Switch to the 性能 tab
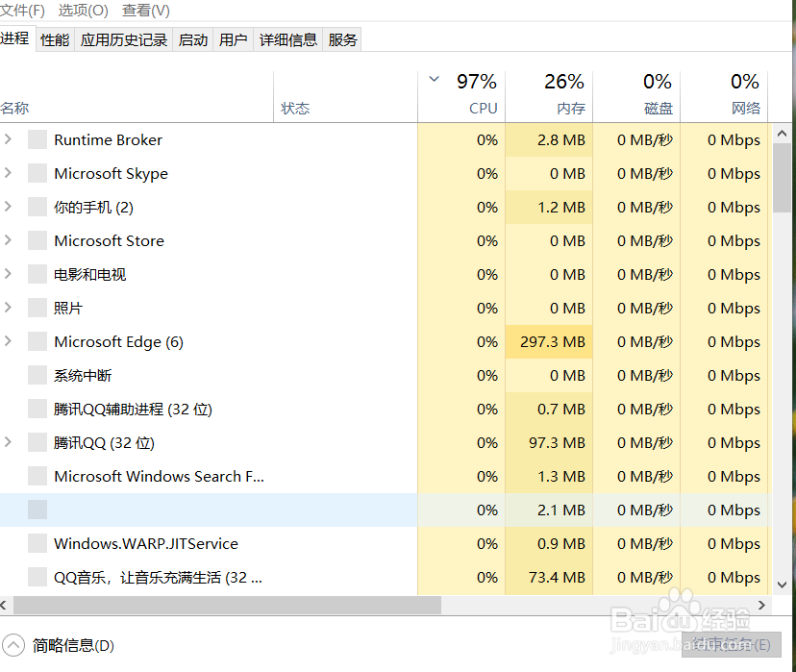The width and height of the screenshot is (796, 672). coord(55,39)
